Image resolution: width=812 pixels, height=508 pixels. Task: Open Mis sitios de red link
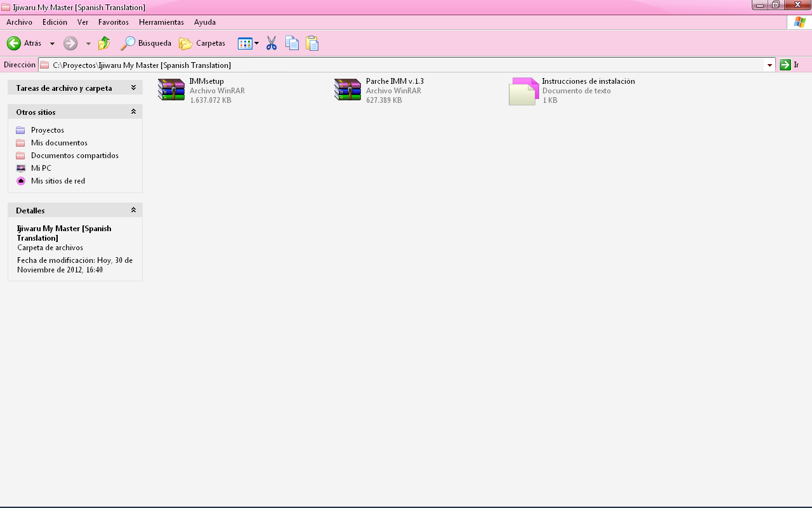(x=58, y=181)
